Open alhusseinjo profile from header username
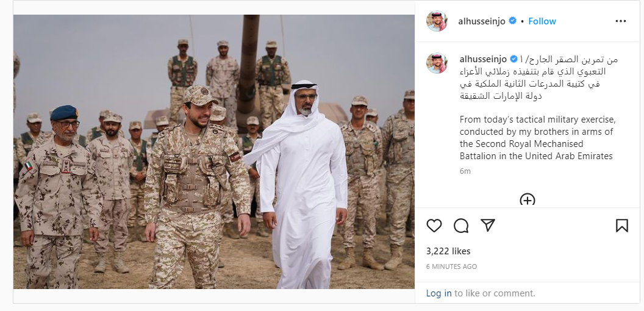The image size is (644, 311). 482,21
